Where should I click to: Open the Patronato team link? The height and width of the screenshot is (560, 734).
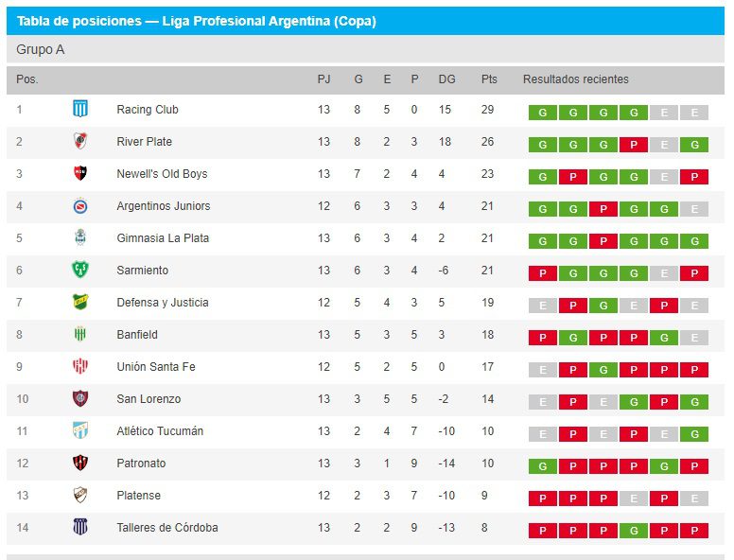point(141,464)
